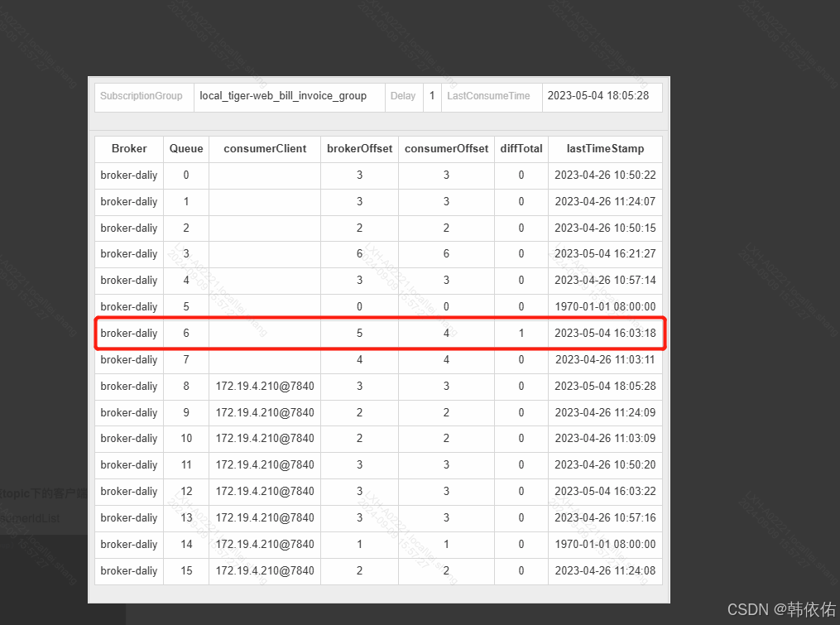This screenshot has width=840, height=625.
Task: Click the Delay label
Action: pyautogui.click(x=403, y=96)
